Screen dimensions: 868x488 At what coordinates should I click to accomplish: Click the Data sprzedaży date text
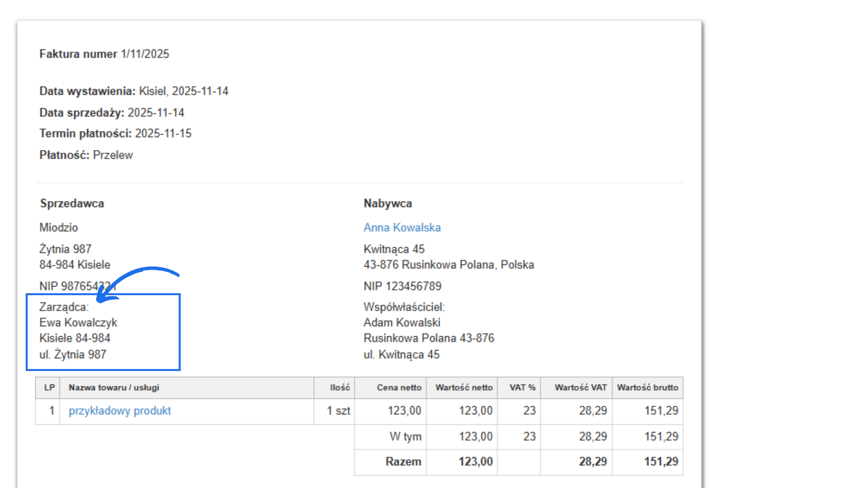[156, 113]
